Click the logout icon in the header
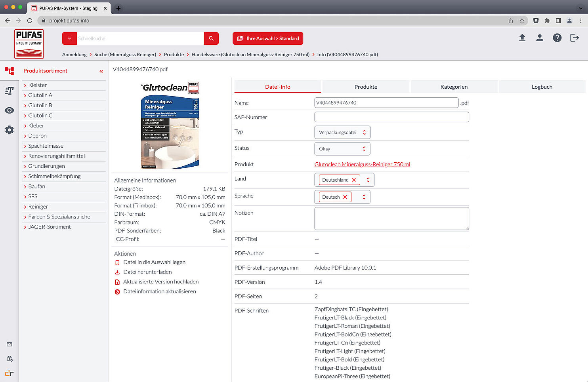The width and height of the screenshot is (588, 382). coord(575,38)
